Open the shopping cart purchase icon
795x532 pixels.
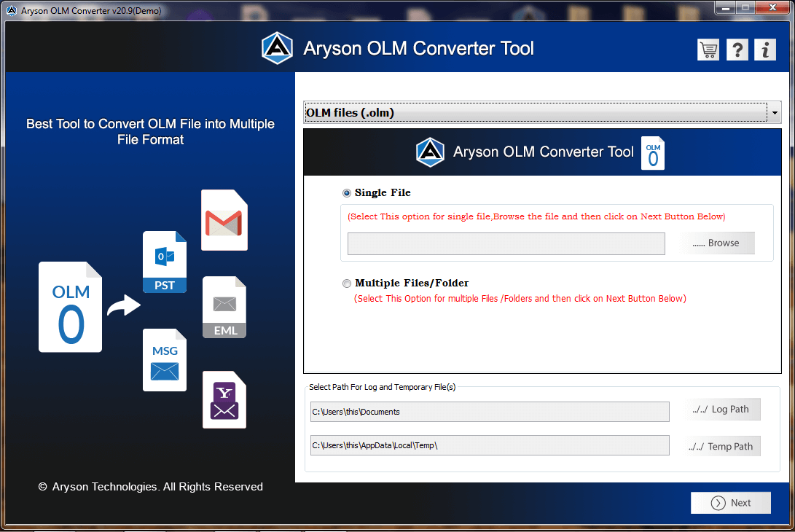708,50
